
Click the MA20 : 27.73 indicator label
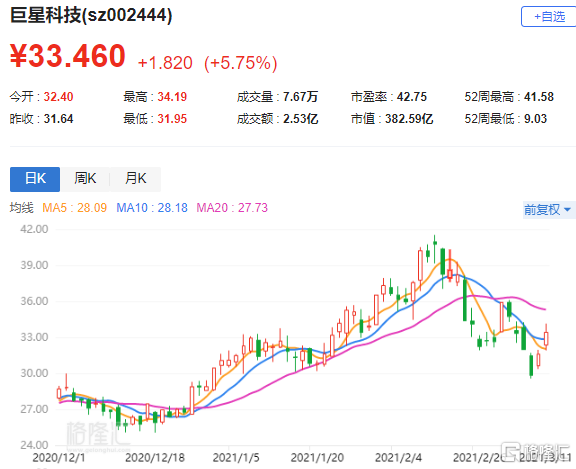click(x=232, y=208)
